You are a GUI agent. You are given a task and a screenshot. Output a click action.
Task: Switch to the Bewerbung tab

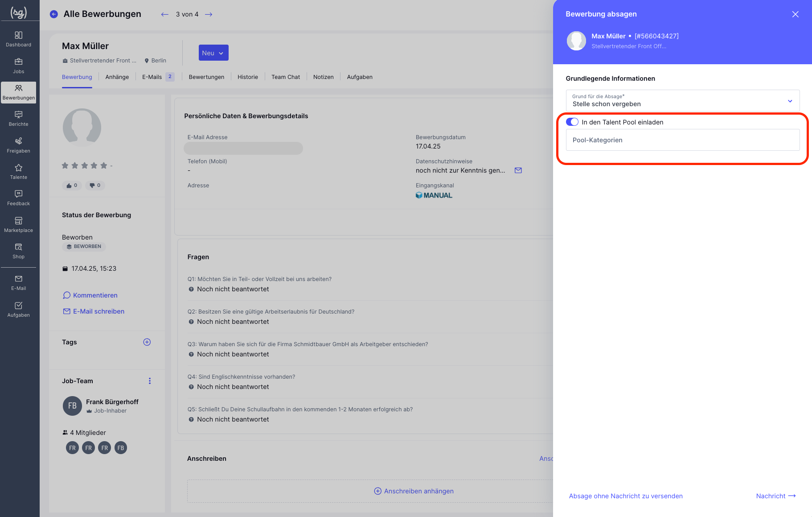(x=77, y=77)
